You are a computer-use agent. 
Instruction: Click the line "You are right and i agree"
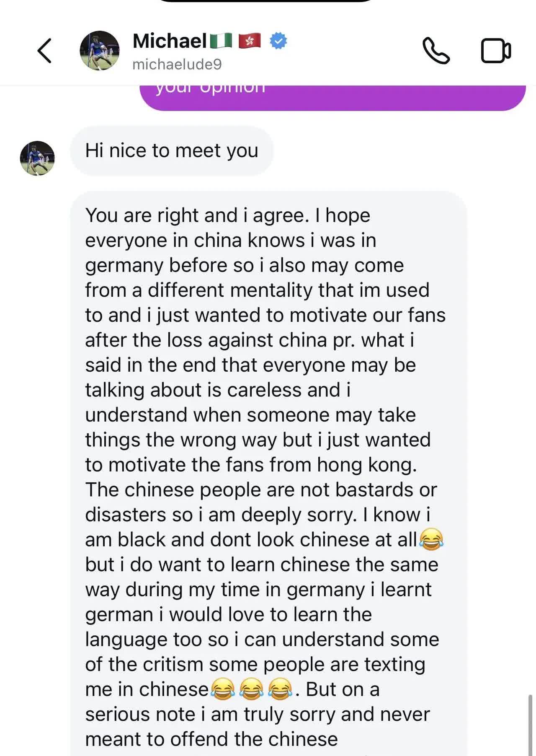(x=227, y=215)
